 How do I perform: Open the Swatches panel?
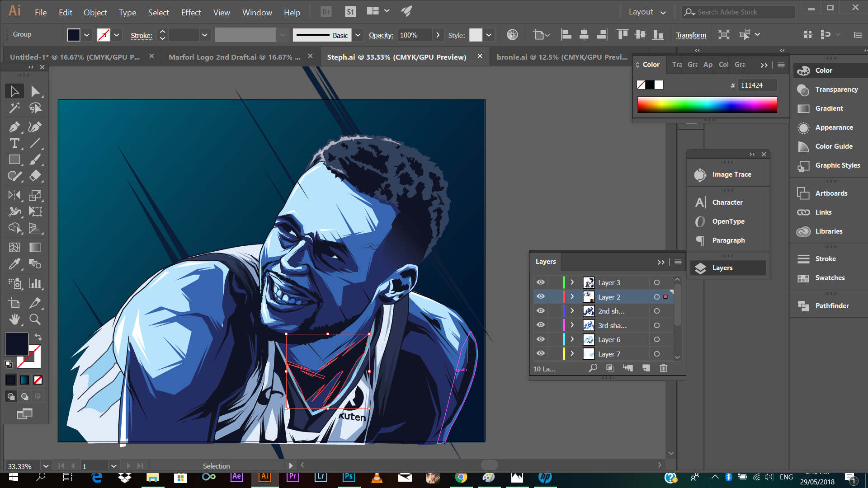pyautogui.click(x=829, y=278)
